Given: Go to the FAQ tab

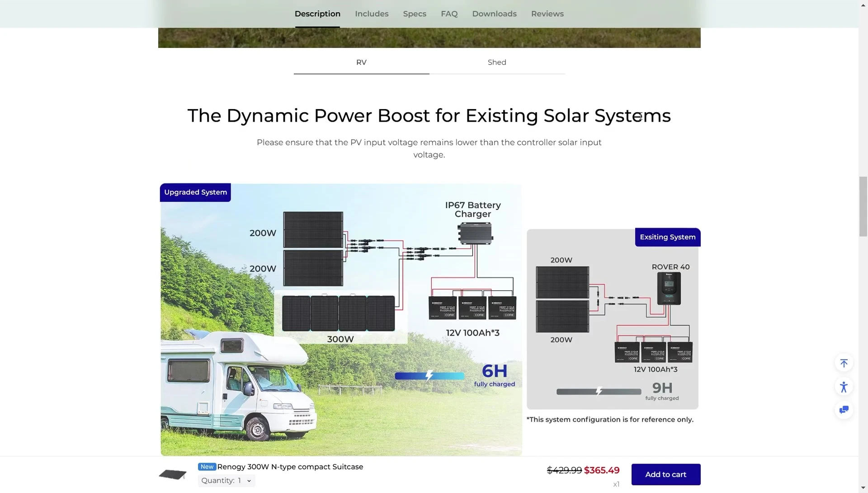Looking at the screenshot, I should coord(449,14).
